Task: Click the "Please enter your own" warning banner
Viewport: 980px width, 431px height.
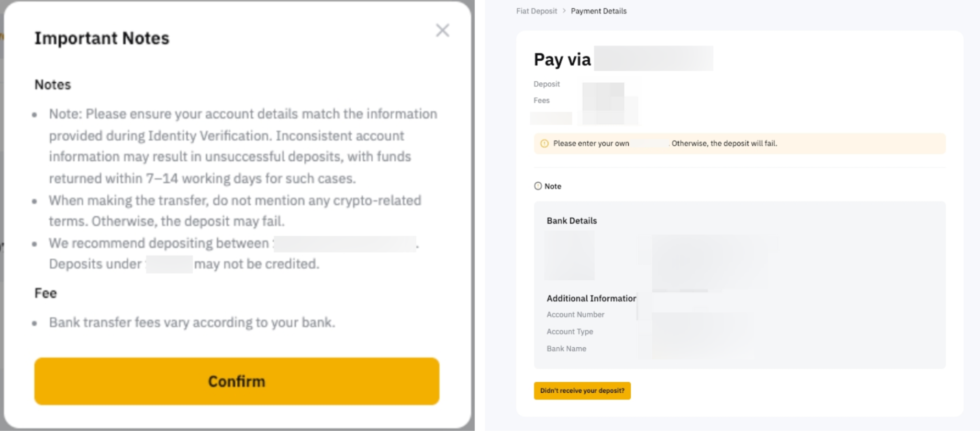Action: coord(739,144)
